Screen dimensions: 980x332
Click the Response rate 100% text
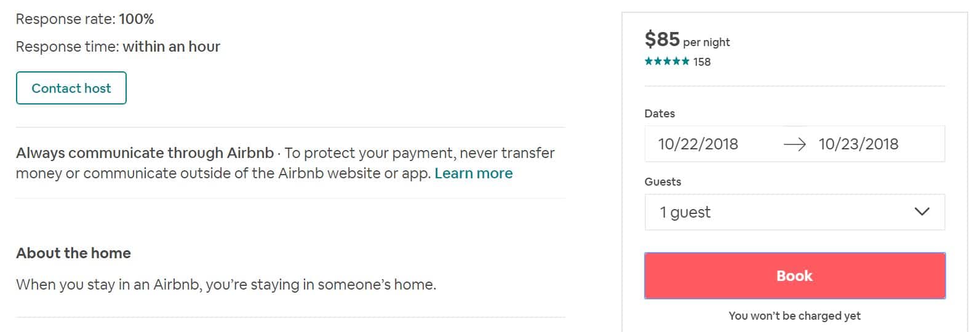click(x=85, y=19)
